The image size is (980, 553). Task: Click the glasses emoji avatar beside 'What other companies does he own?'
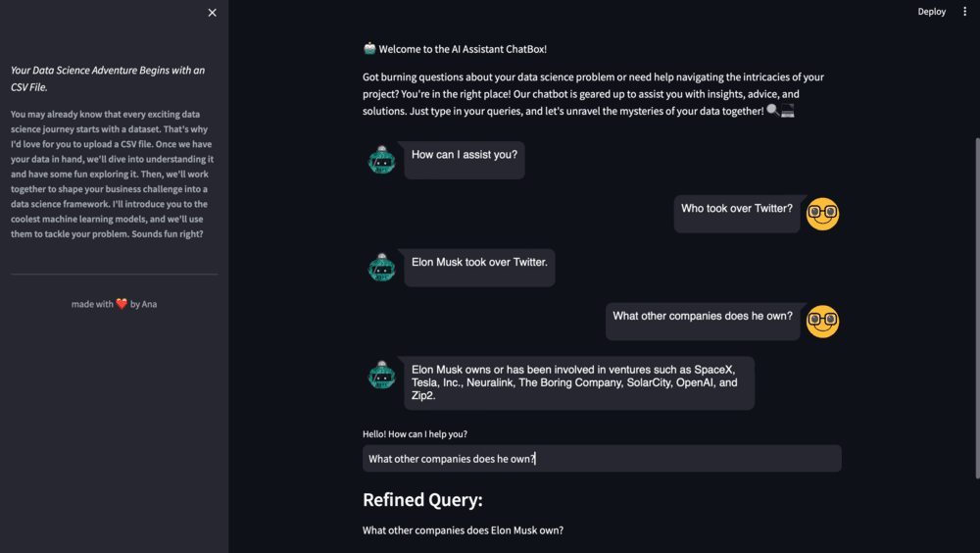click(822, 322)
